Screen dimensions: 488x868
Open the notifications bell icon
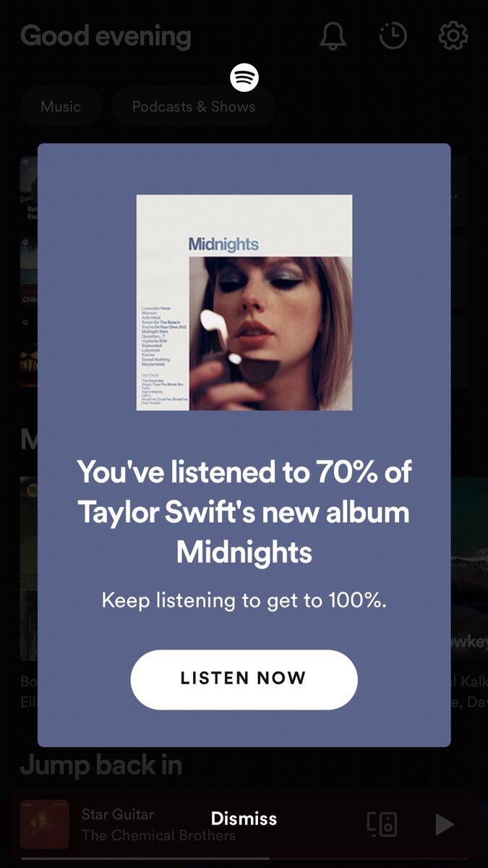click(x=333, y=36)
